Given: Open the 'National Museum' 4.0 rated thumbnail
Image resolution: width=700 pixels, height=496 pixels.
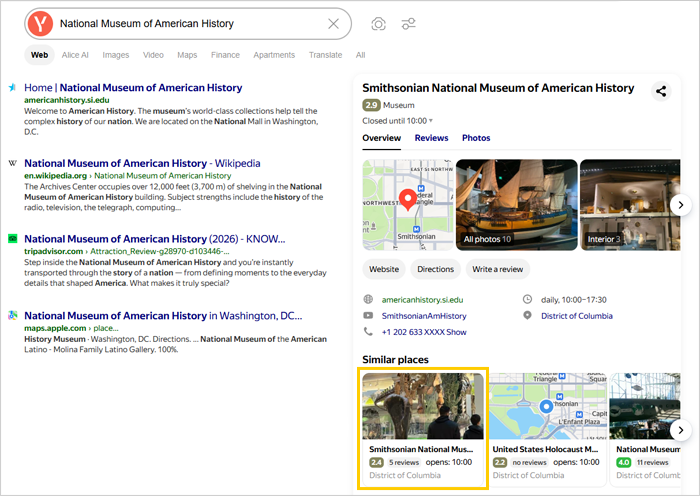Looking at the screenshot, I should (x=645, y=406).
